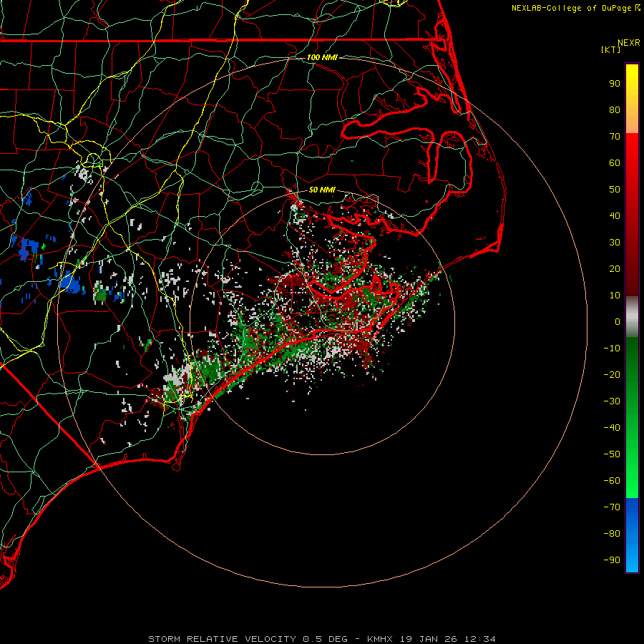644x644 pixels.
Task: Click the -50 value on velocity scale
Action: tap(612, 454)
